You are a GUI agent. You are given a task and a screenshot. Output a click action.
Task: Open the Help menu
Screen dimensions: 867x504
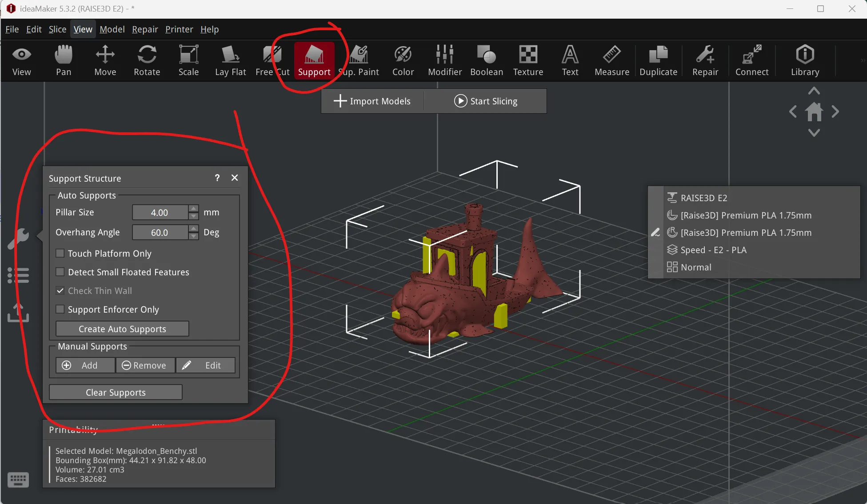point(209,29)
